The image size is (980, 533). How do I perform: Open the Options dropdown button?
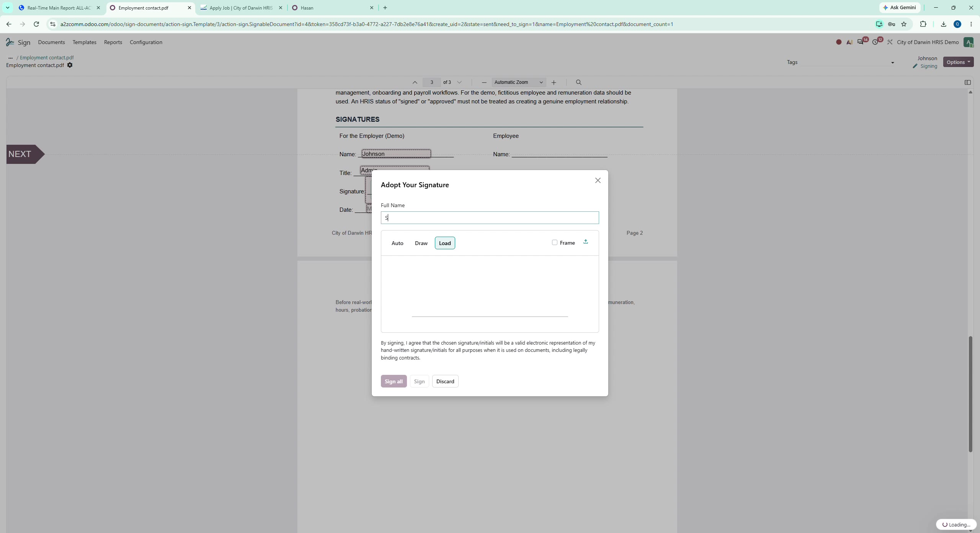(x=958, y=62)
